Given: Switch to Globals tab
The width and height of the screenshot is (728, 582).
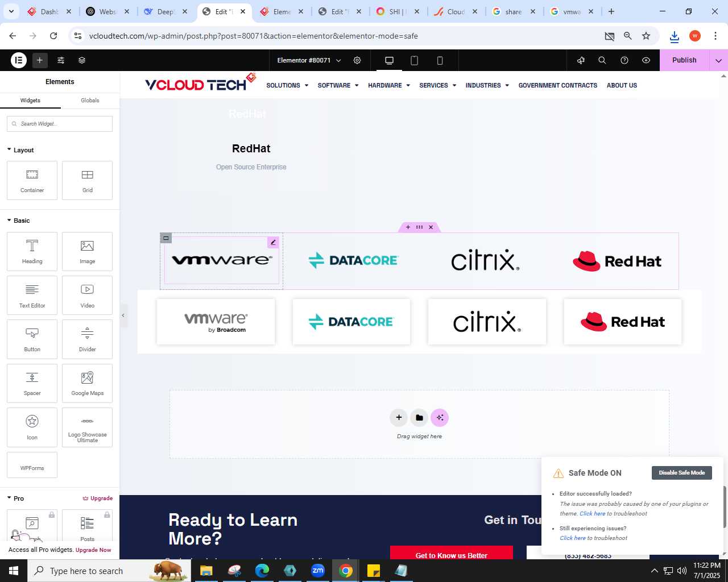Looking at the screenshot, I should pos(90,100).
